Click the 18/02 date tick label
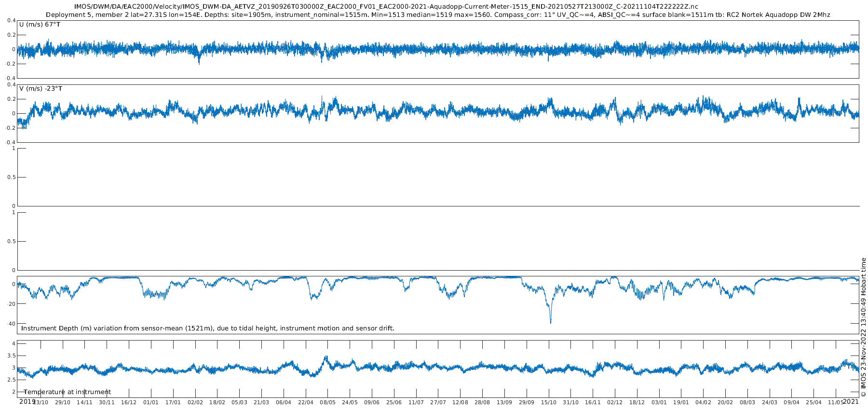The height and width of the screenshot is (410, 868). (x=217, y=402)
